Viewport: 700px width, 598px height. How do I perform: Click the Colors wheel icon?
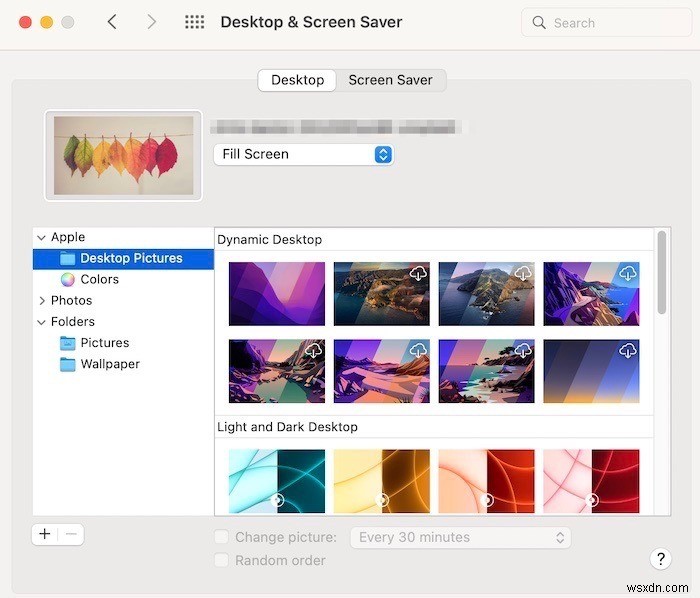pos(67,279)
